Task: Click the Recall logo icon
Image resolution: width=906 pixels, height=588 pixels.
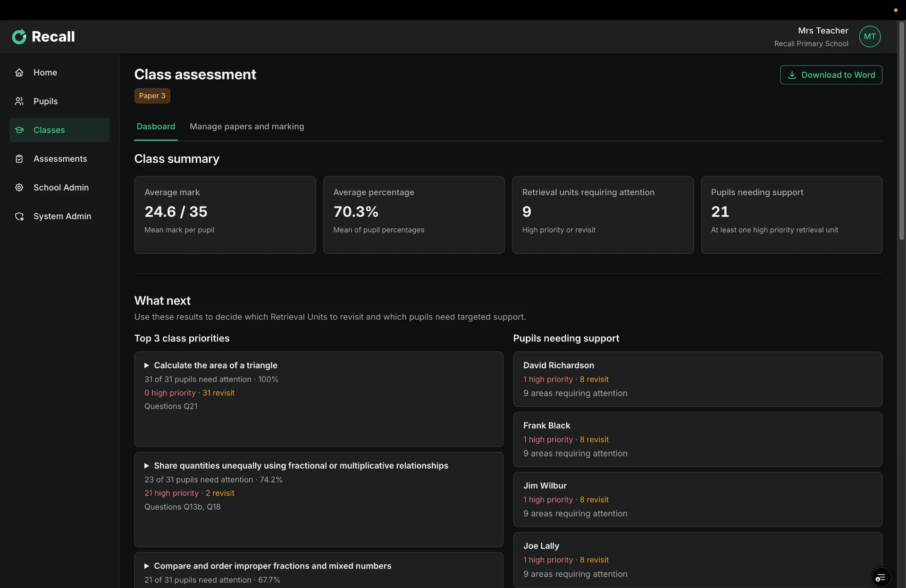Action: click(x=19, y=37)
